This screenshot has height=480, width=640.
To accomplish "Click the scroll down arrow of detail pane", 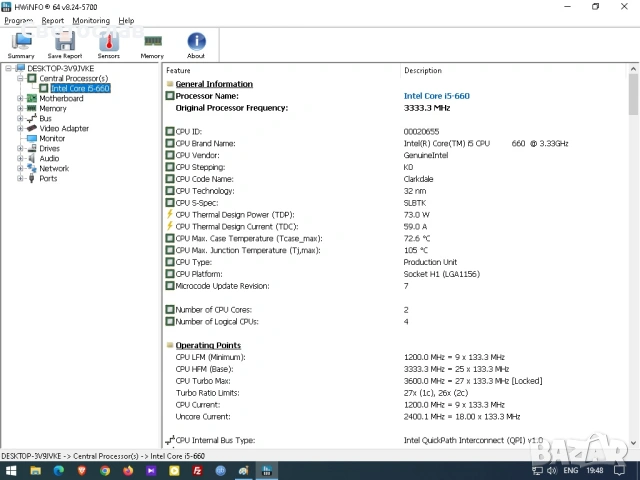I will tap(633, 442).
